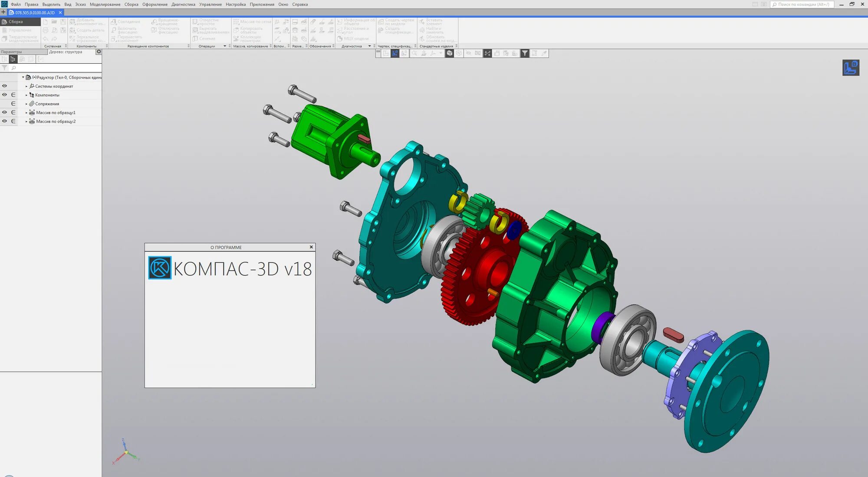Viewport: 868px width, 477px height.
Task: Collapse the Редуктор root tree node
Action: 23,77
